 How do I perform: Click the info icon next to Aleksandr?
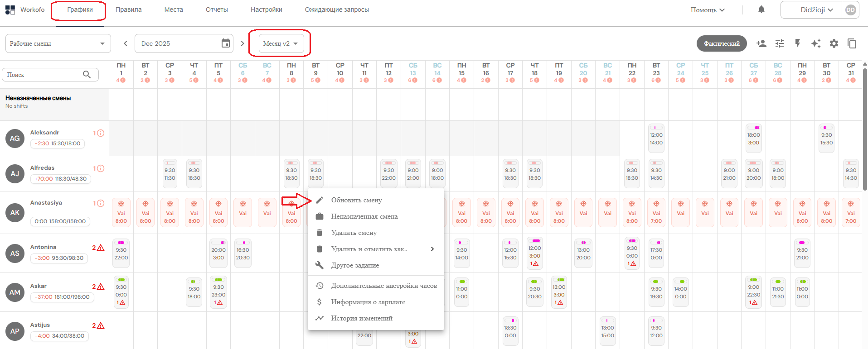pyautogui.click(x=101, y=133)
